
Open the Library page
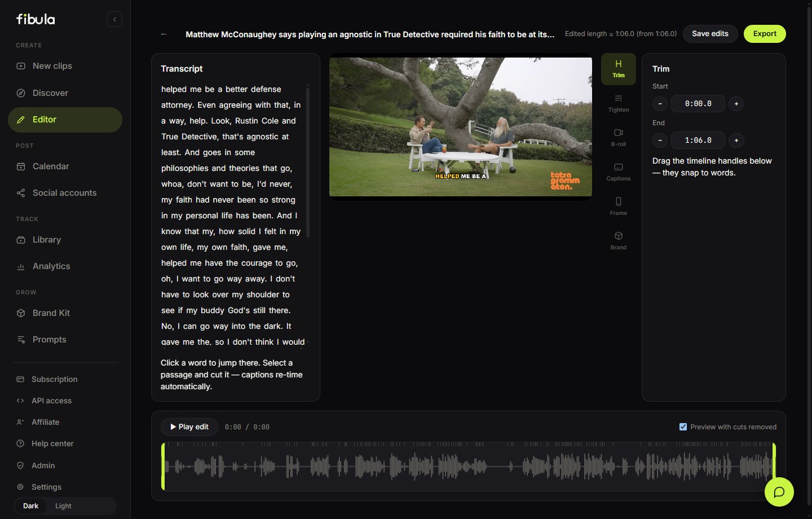[65, 240]
